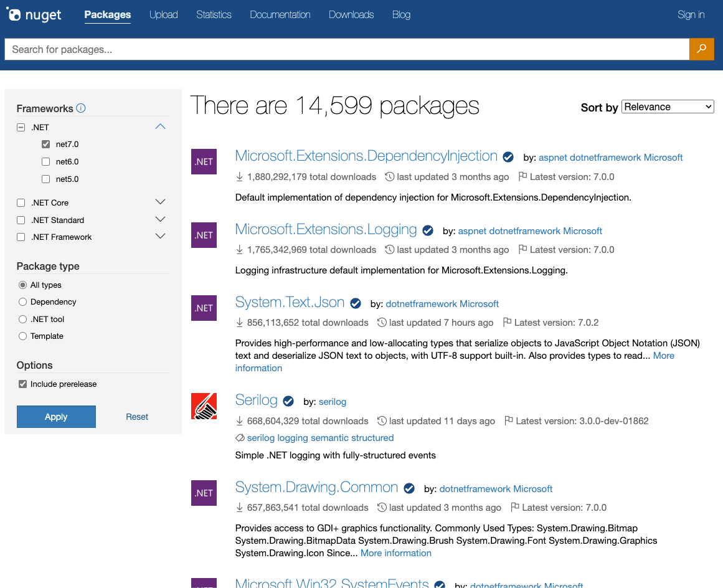Focus the Search for packages field
Image resolution: width=723 pixels, height=588 pixels.
(346, 49)
